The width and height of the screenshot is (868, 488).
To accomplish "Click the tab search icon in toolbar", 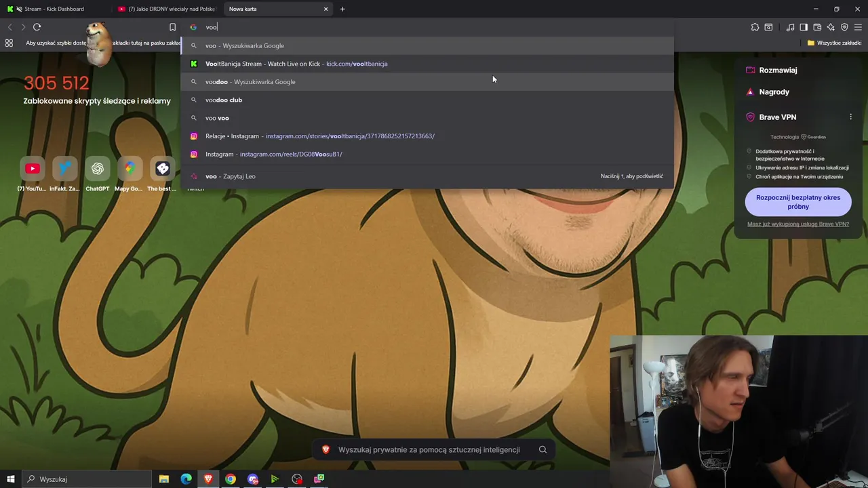I will point(768,27).
